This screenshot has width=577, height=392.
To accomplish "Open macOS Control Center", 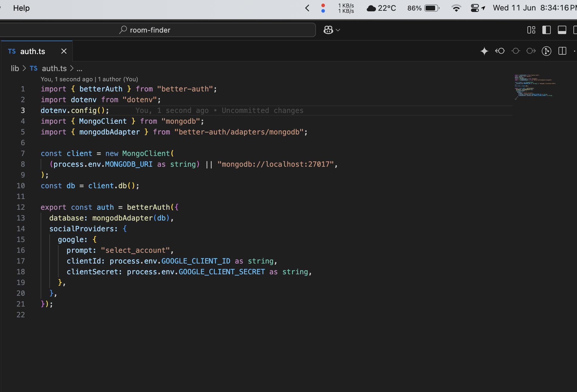I will pos(475,8).
